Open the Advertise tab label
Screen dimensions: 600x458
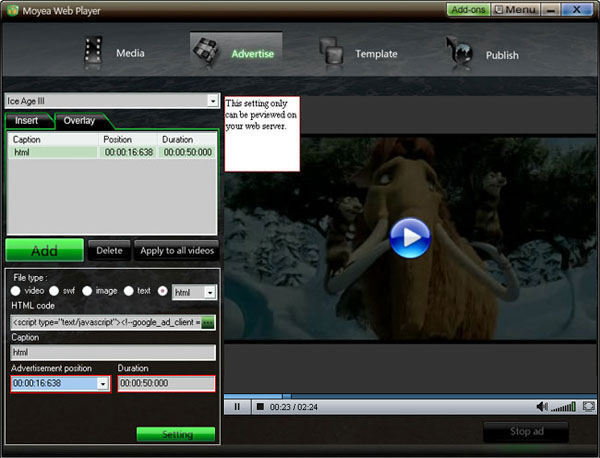click(253, 54)
